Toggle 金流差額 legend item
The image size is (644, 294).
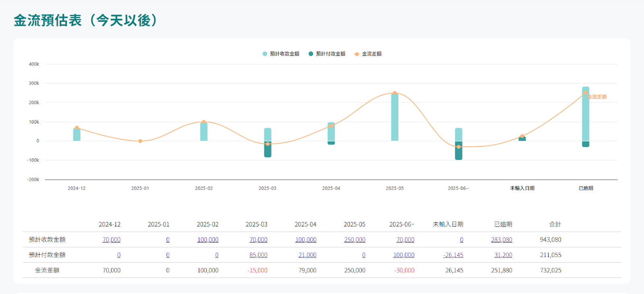[367, 54]
